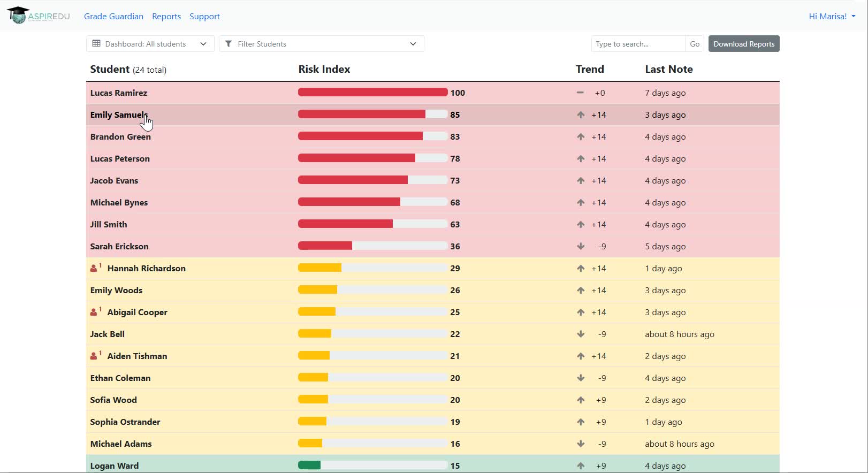This screenshot has height=473, width=868.
Task: Open student Brandon Green
Action: click(x=120, y=136)
